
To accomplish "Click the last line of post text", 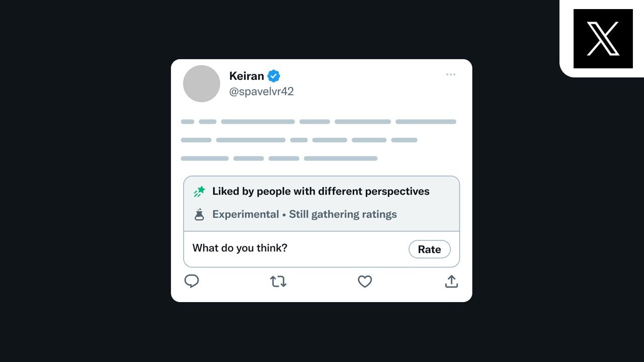I will (x=279, y=158).
